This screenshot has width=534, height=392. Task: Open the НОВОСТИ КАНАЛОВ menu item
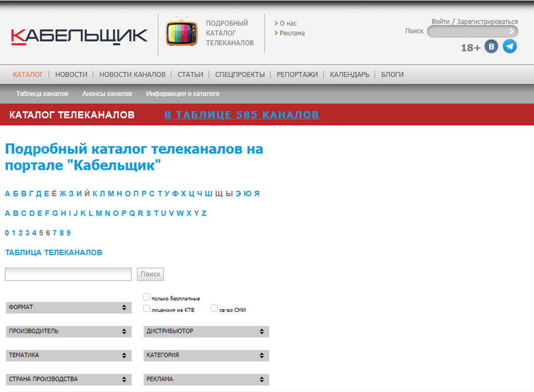click(132, 75)
